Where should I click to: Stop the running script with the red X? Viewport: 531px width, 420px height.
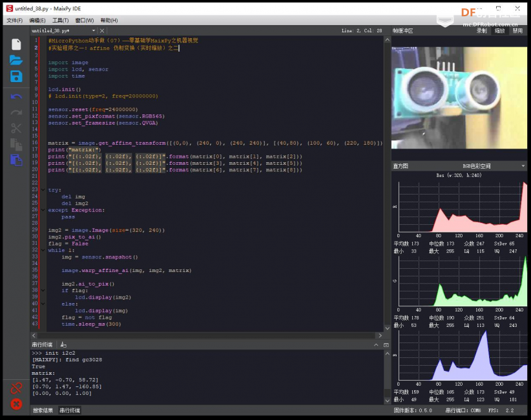point(16,404)
